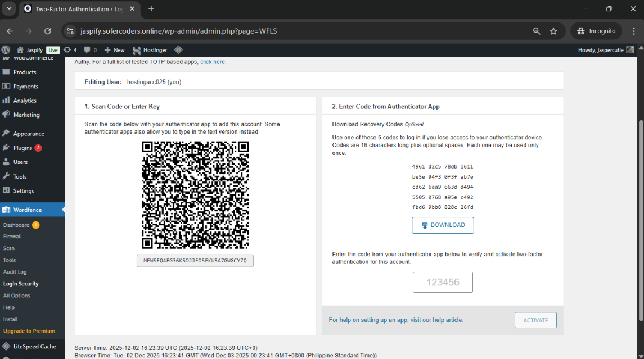Open the Chrome three-dot menu
The image size is (644, 359).
click(x=634, y=31)
